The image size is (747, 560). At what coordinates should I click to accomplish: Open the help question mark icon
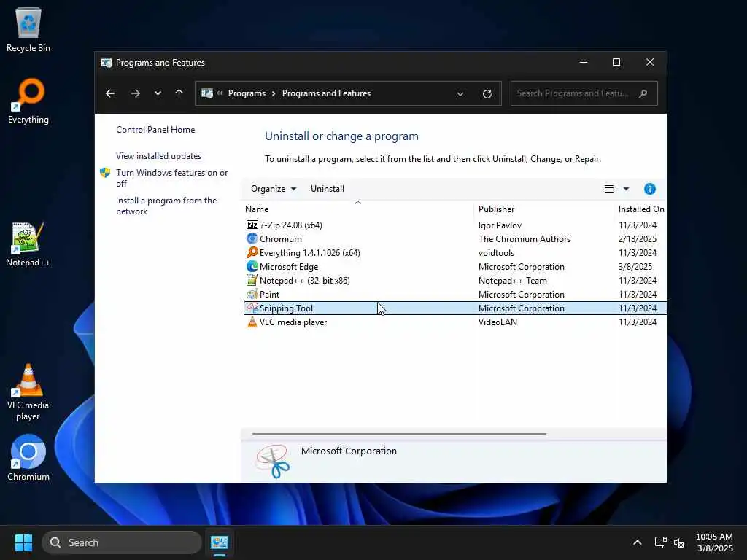point(649,189)
